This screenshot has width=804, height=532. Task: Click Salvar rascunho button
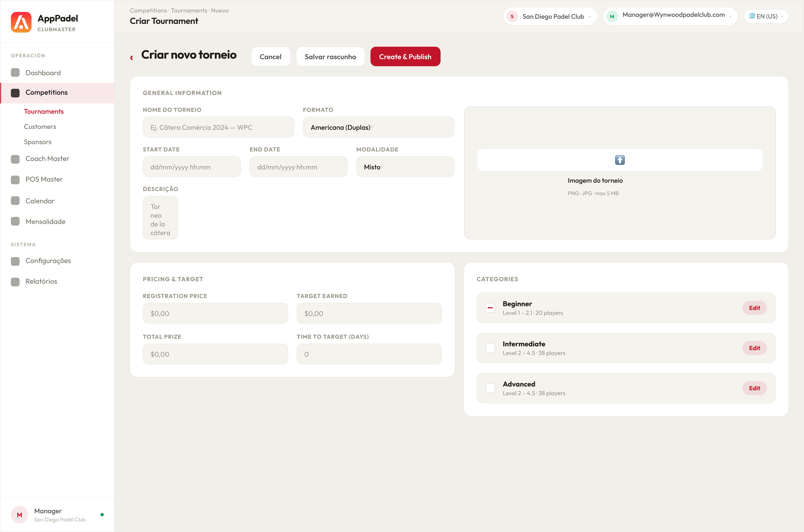[330, 57]
